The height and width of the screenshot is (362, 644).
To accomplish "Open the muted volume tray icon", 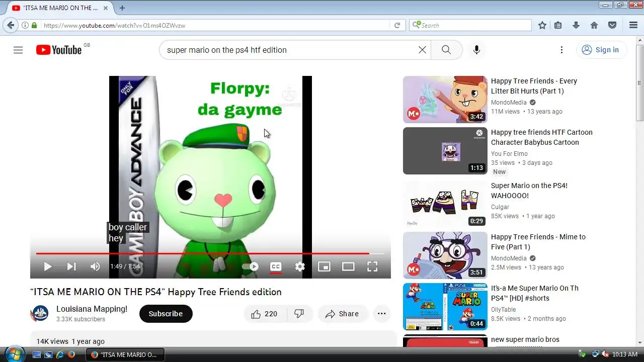I will [605, 354].
